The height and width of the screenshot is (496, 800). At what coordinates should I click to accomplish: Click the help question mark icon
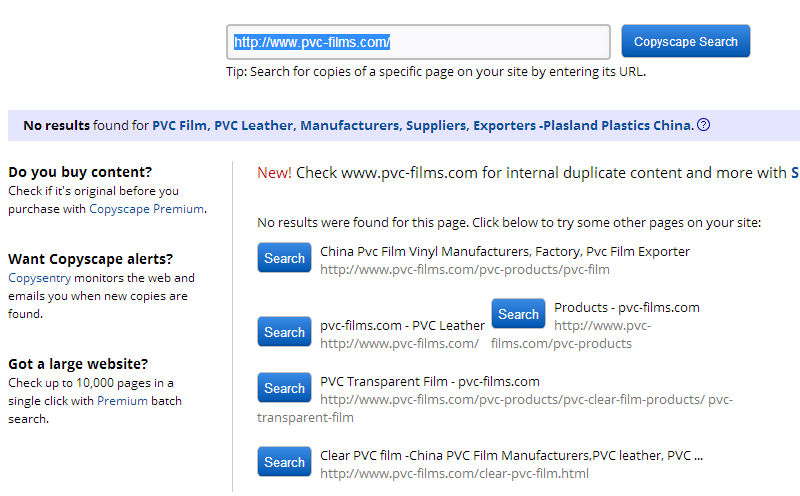click(703, 125)
